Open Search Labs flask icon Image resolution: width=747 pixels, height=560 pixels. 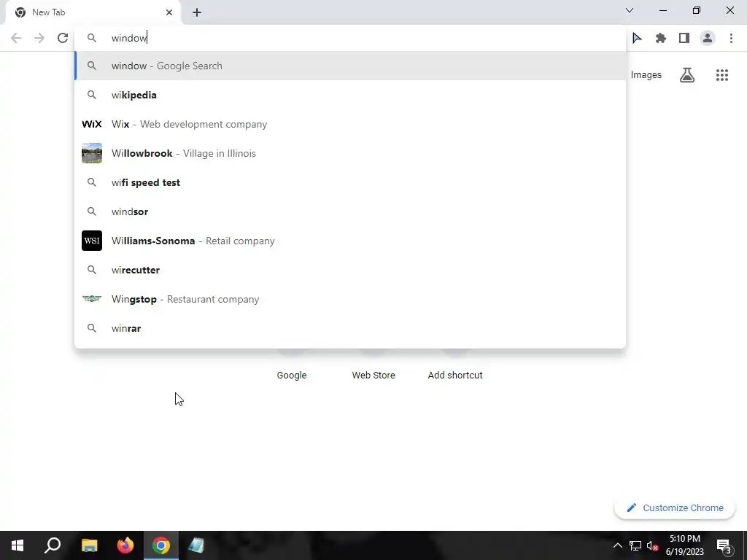tap(687, 75)
